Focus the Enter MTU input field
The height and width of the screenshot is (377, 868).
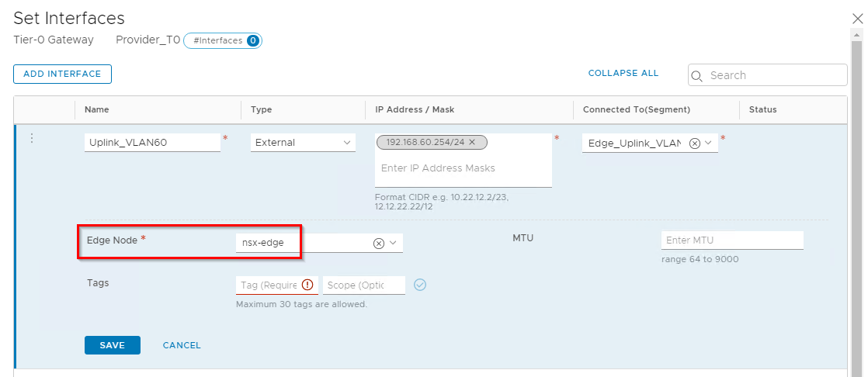(x=731, y=240)
